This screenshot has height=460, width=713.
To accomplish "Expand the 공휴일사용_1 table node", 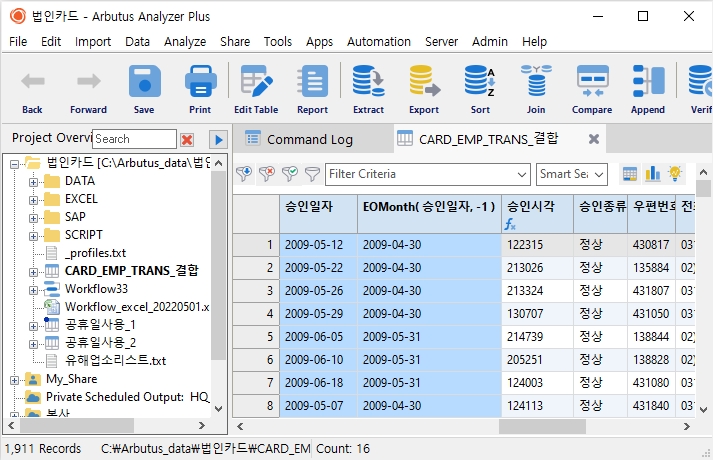I will pyautogui.click(x=33, y=326).
